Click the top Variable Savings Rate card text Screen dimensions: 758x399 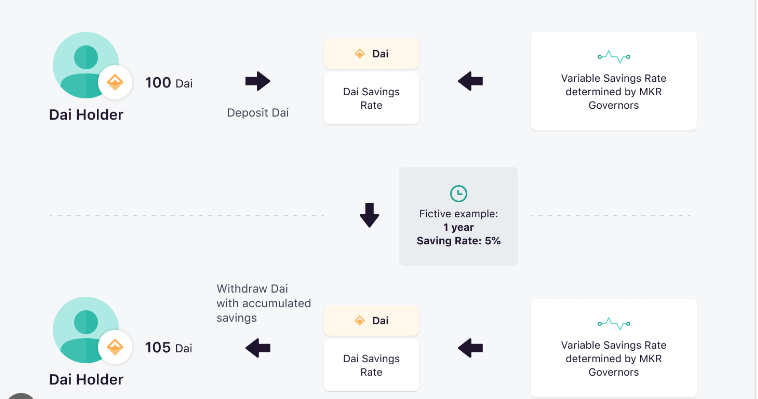(613, 92)
